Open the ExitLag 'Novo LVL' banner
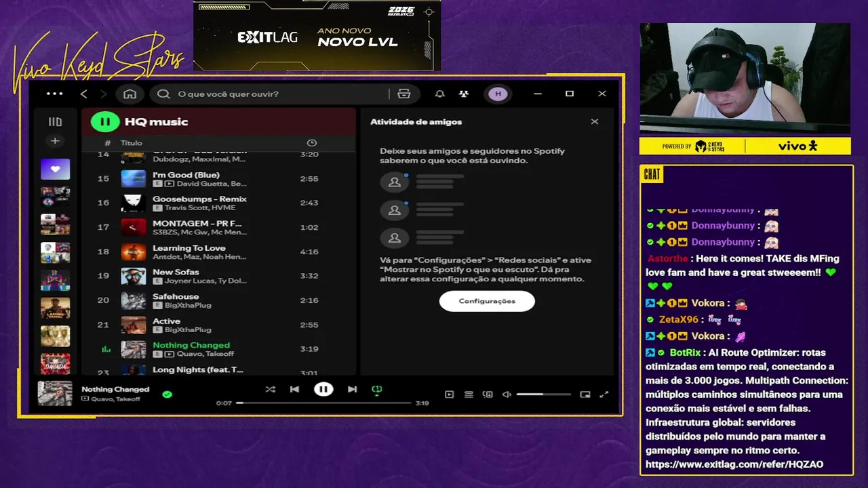 coord(317,35)
